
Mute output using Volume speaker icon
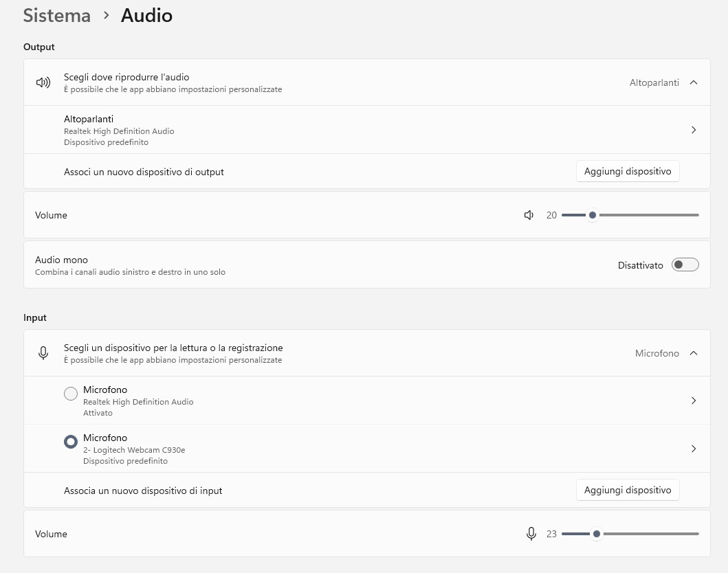[x=529, y=215]
